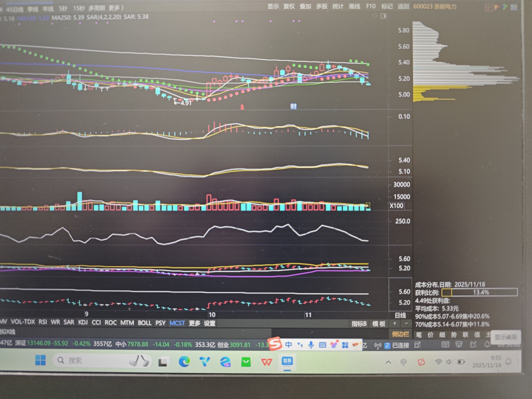The height and width of the screenshot is (399, 532).
Task: Toggle 中 Chinese input mode on Sogou bar
Action: [x=288, y=345]
